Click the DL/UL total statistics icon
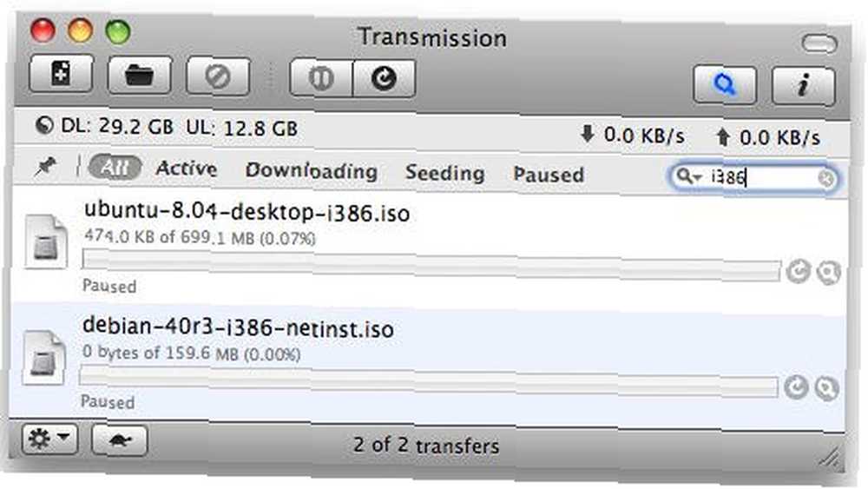The height and width of the screenshot is (489, 868). (x=43, y=125)
